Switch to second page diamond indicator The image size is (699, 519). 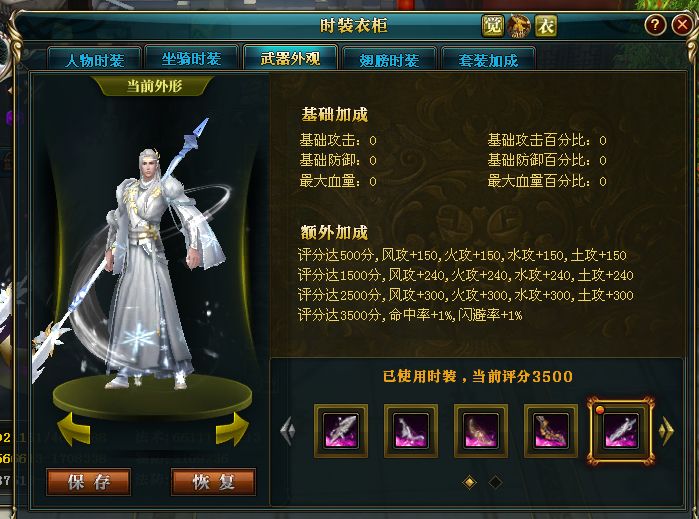(x=495, y=482)
